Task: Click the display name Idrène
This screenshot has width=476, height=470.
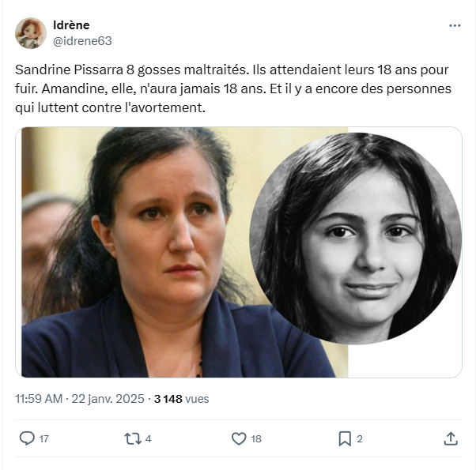Action: [71, 25]
